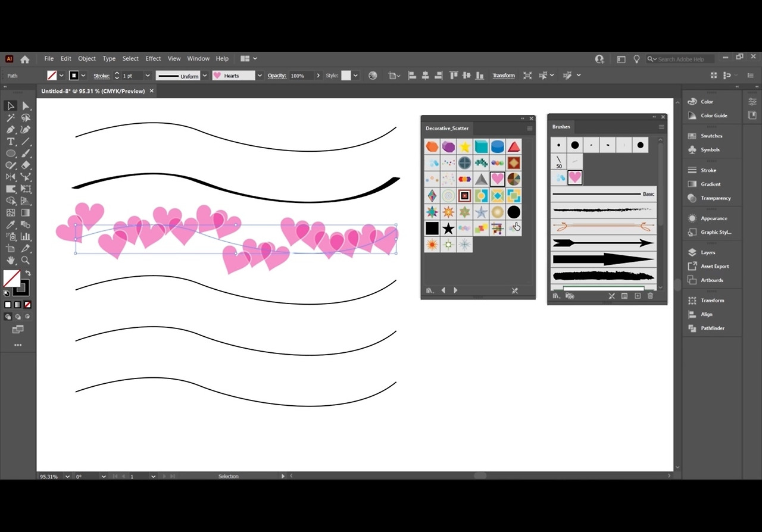Click the Fill swatch in the toolbar
The width and height of the screenshot is (762, 532).
coord(11,278)
